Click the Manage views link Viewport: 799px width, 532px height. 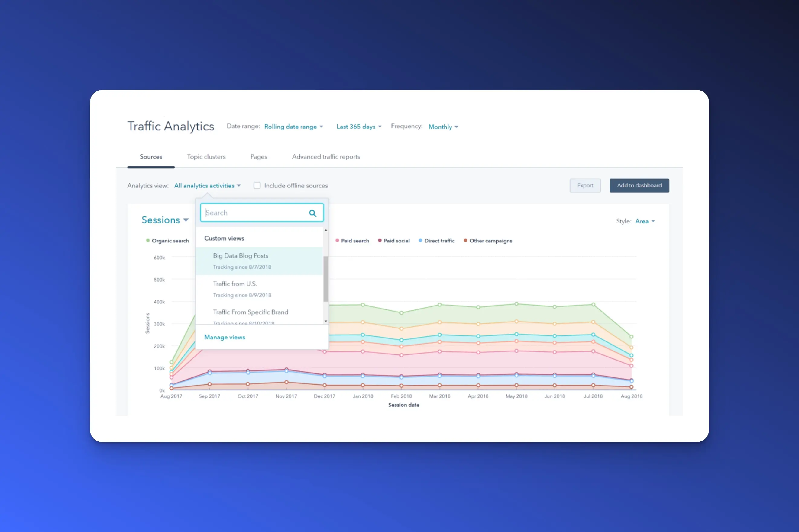(225, 337)
